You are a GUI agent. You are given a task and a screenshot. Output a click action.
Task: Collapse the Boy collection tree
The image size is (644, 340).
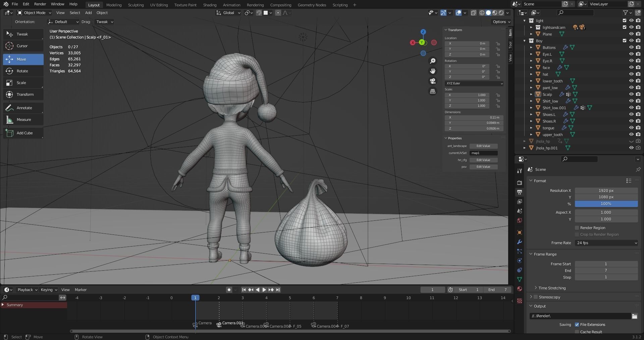pos(525,41)
